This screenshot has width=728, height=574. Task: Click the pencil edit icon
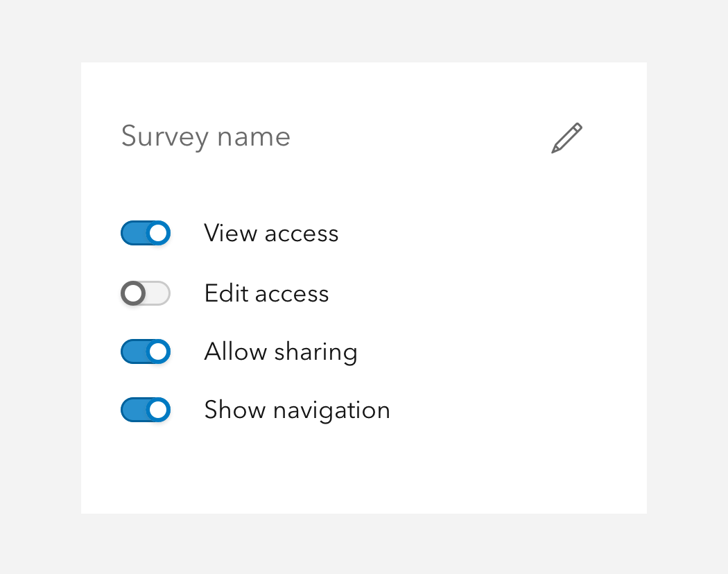pyautogui.click(x=566, y=138)
